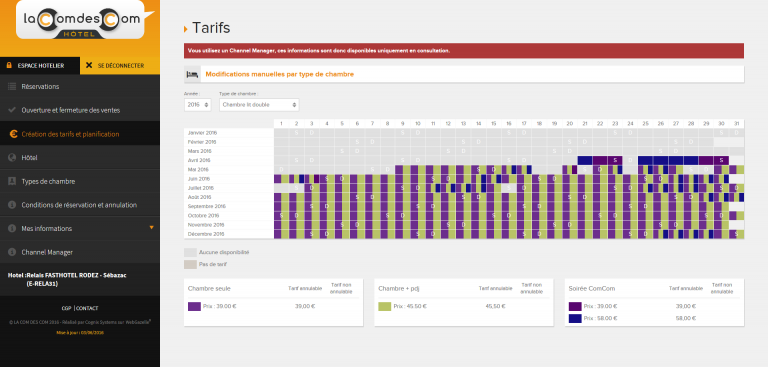Click the checkmark icon for Ouverture et fermeture
Viewport: 768px width, 367px height.
[12, 110]
